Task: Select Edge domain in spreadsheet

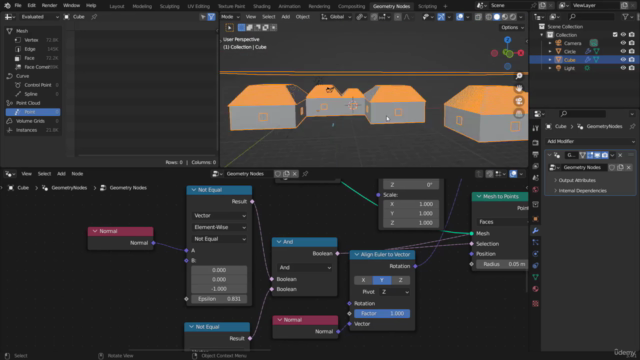Action: pos(33,49)
